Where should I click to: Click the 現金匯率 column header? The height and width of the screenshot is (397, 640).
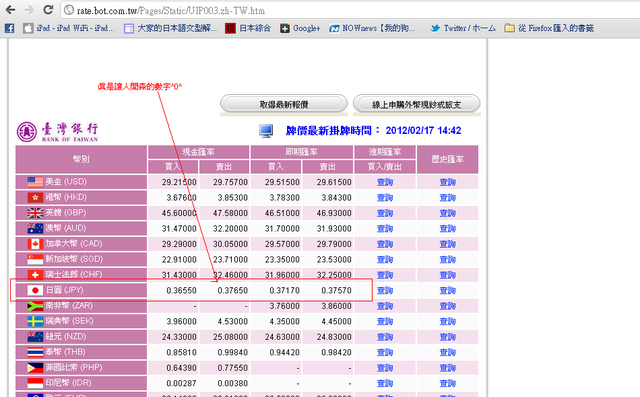click(198, 152)
